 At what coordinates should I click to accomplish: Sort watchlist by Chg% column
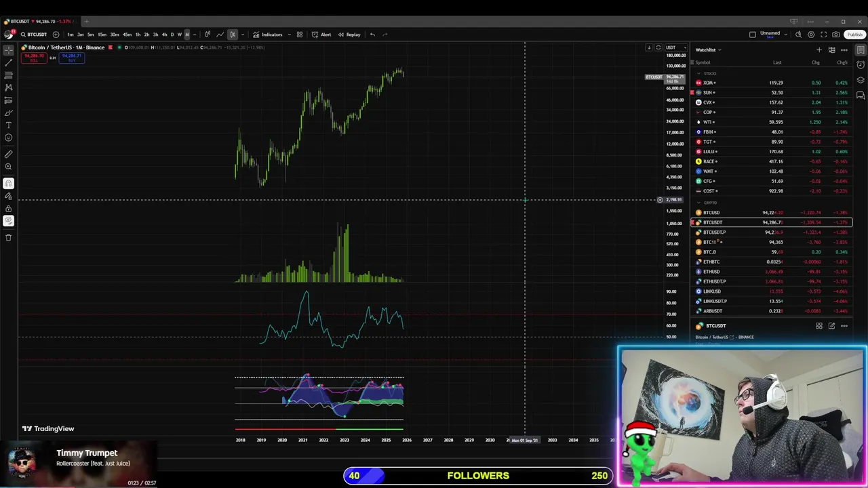click(x=842, y=63)
